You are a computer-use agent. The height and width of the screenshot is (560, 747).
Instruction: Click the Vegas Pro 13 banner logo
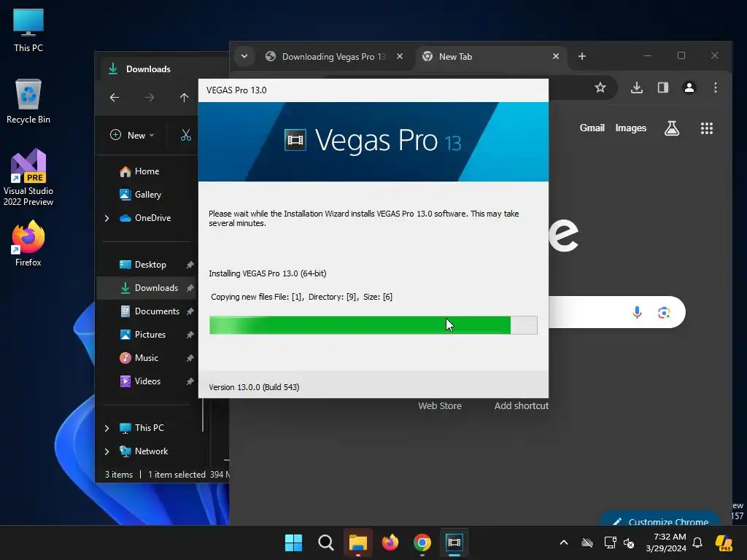click(x=373, y=141)
